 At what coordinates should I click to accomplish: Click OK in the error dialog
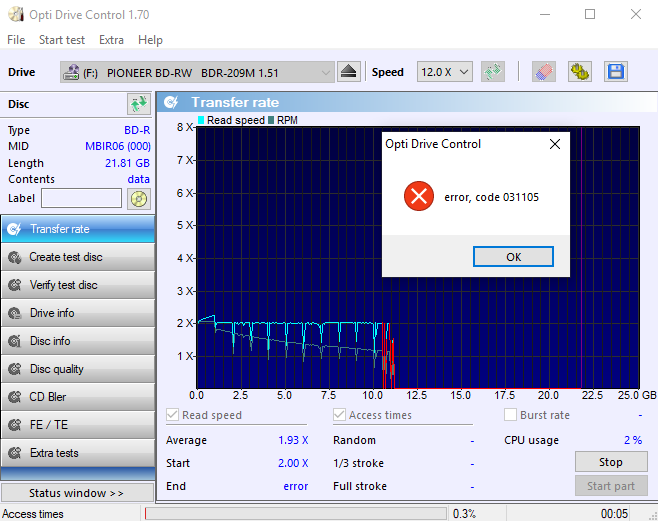pos(513,257)
